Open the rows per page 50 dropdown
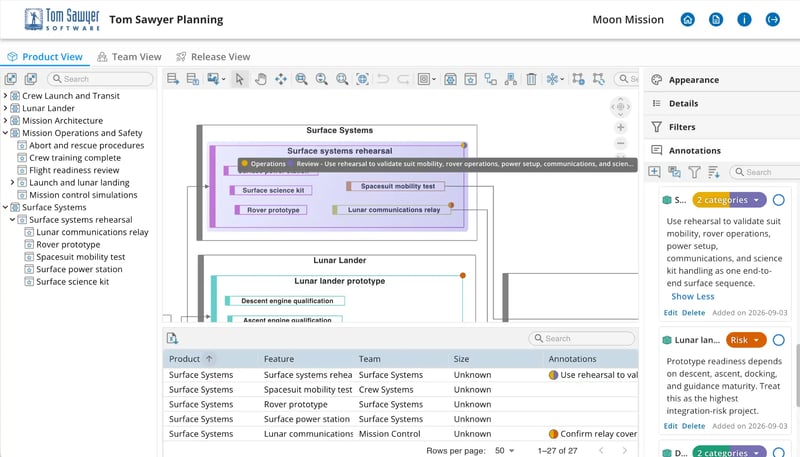Viewport: 800px width, 457px height. pyautogui.click(x=505, y=450)
